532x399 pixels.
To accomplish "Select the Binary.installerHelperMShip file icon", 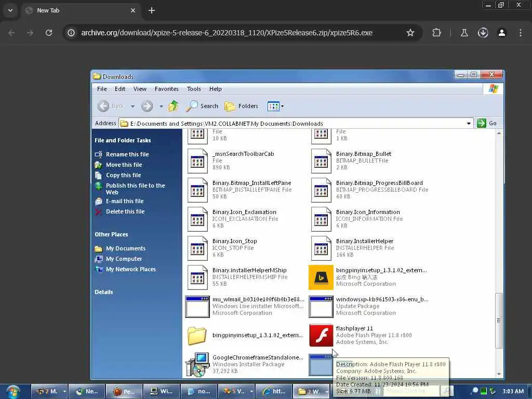I will tap(197, 278).
